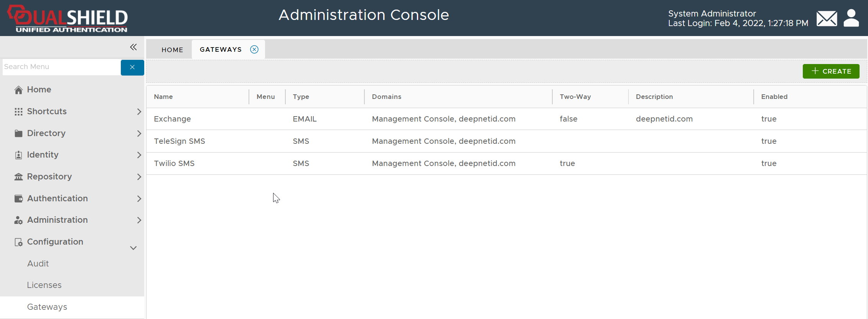The height and width of the screenshot is (319, 868).
Task: Click the user profile icon
Action: click(851, 18)
